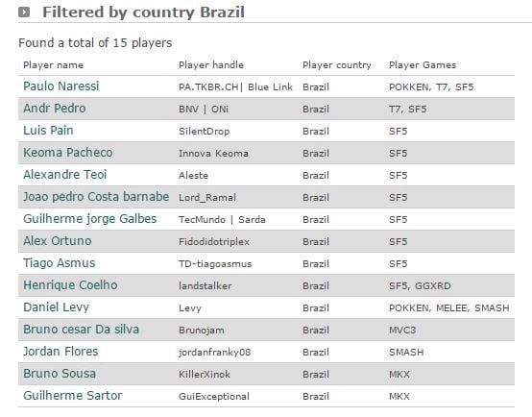Viewport: 532px width, 417px height.
Task: Click the Player country column header
Action: coord(336,65)
